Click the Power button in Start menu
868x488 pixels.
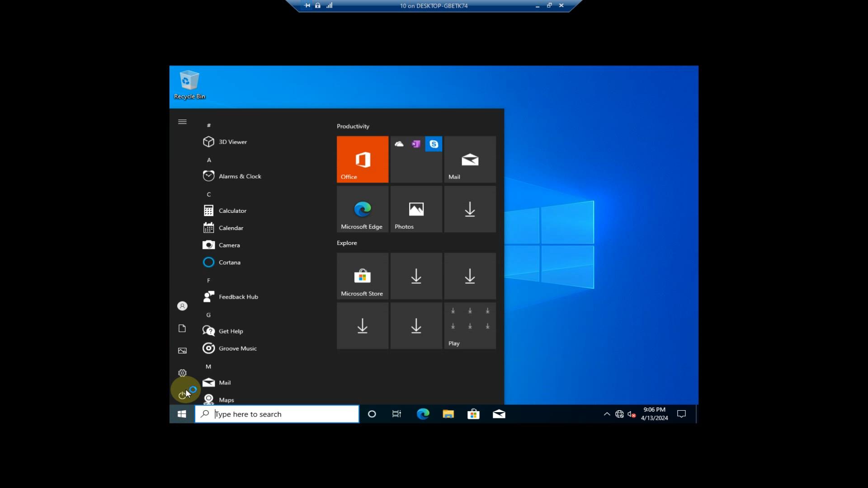pos(182,395)
